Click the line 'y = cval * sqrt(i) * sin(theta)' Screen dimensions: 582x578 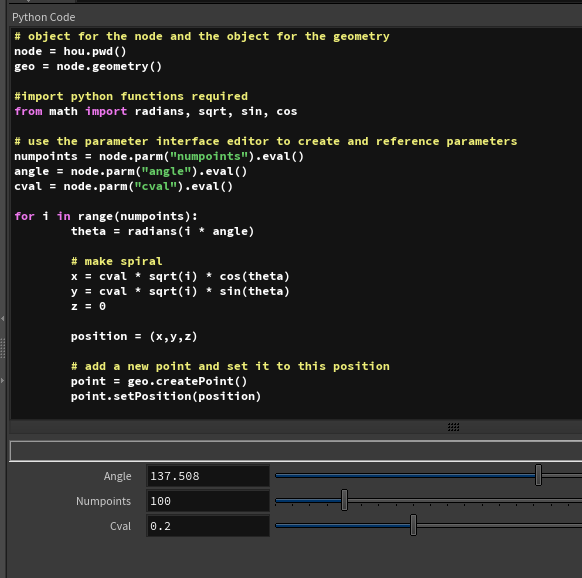point(180,291)
